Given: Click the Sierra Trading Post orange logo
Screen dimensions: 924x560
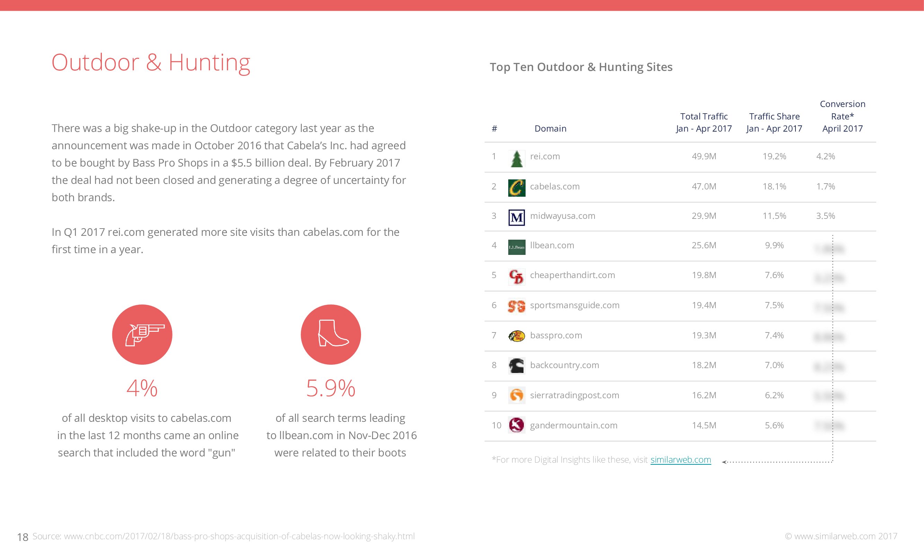Looking at the screenshot, I should (x=516, y=395).
